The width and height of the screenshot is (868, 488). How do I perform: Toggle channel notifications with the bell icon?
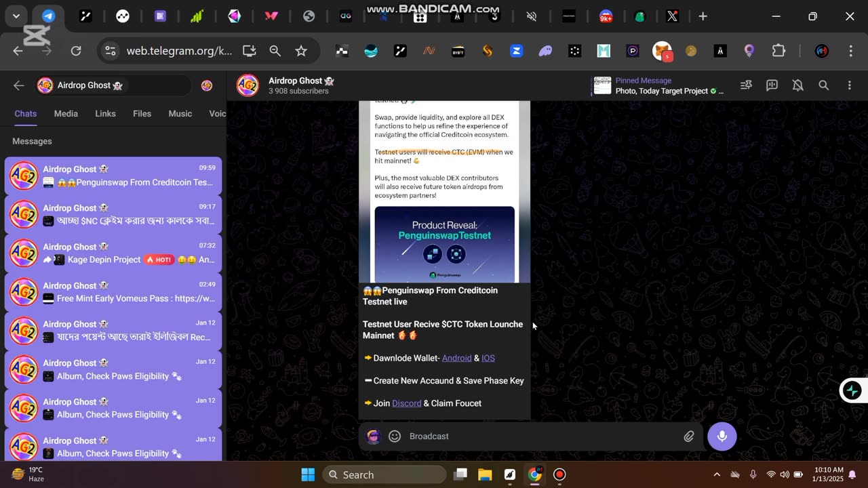pos(797,85)
